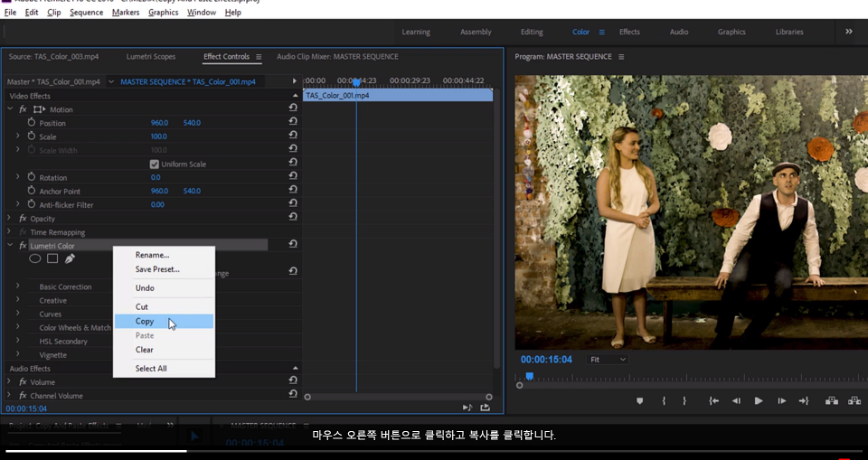Reset the Motion effect
Image resolution: width=868 pixels, height=460 pixels.
click(293, 108)
